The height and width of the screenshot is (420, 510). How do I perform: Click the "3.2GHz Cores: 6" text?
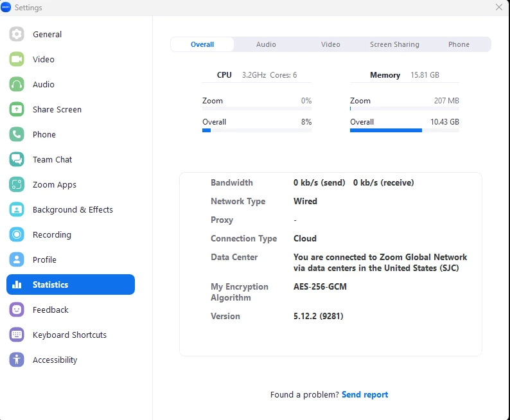pyautogui.click(x=269, y=75)
